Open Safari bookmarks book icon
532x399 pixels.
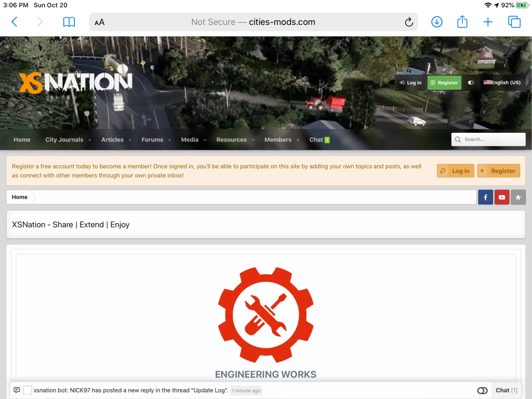[69, 22]
